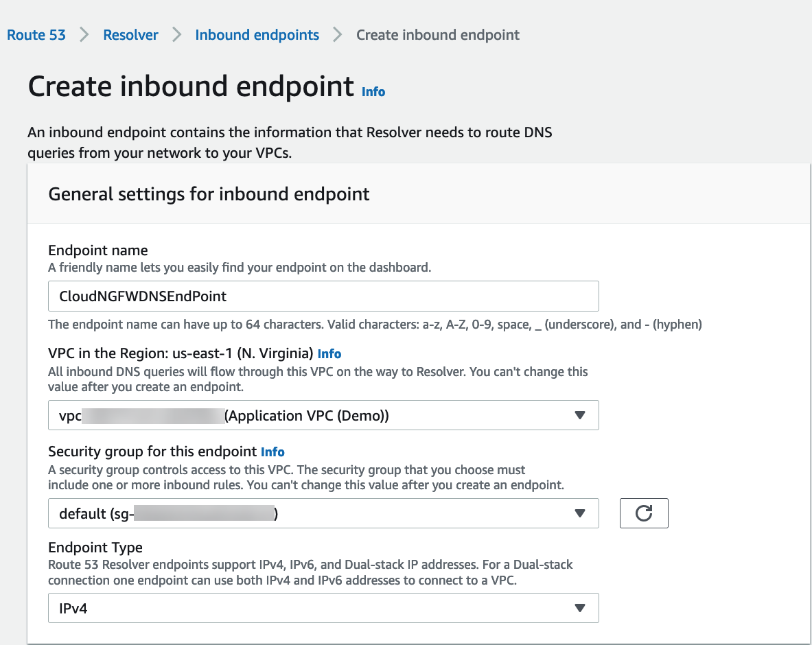The image size is (812, 645).
Task: Open the VPC selection dropdown
Action: point(323,415)
